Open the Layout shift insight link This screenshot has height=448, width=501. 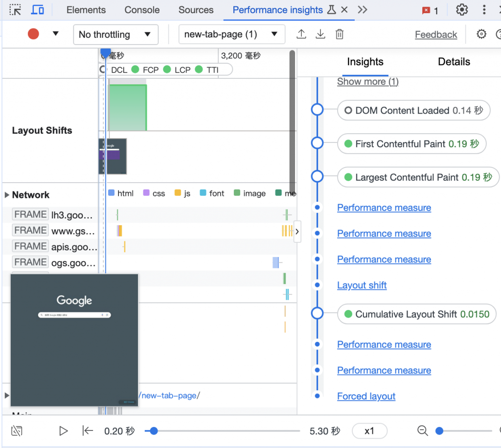click(362, 285)
